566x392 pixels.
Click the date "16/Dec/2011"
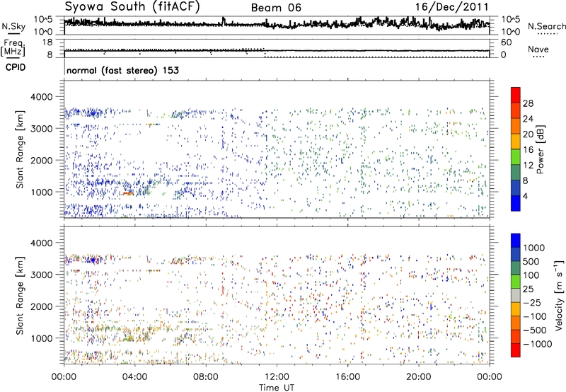pos(451,7)
